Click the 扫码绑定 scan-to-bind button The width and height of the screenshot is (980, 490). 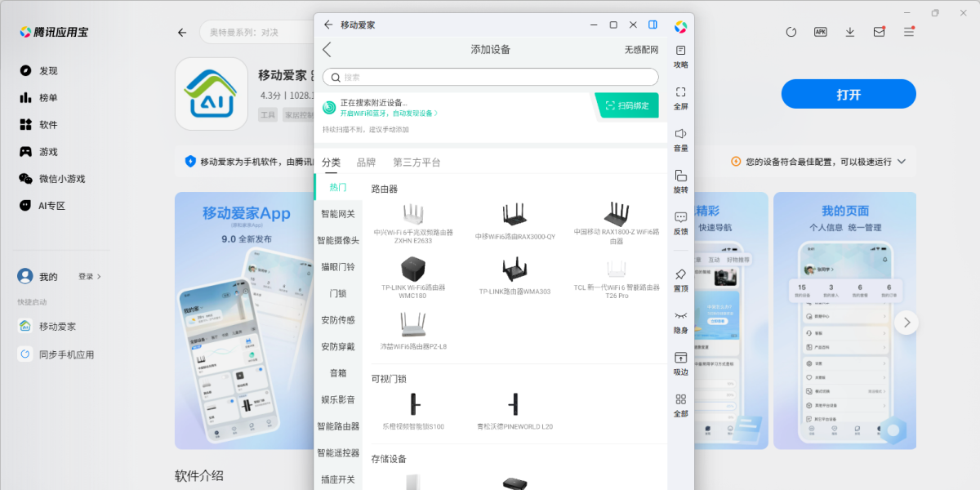626,105
